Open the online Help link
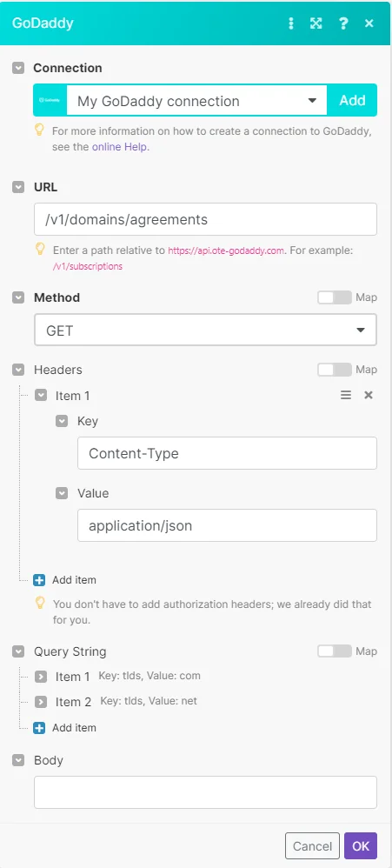 point(121,147)
